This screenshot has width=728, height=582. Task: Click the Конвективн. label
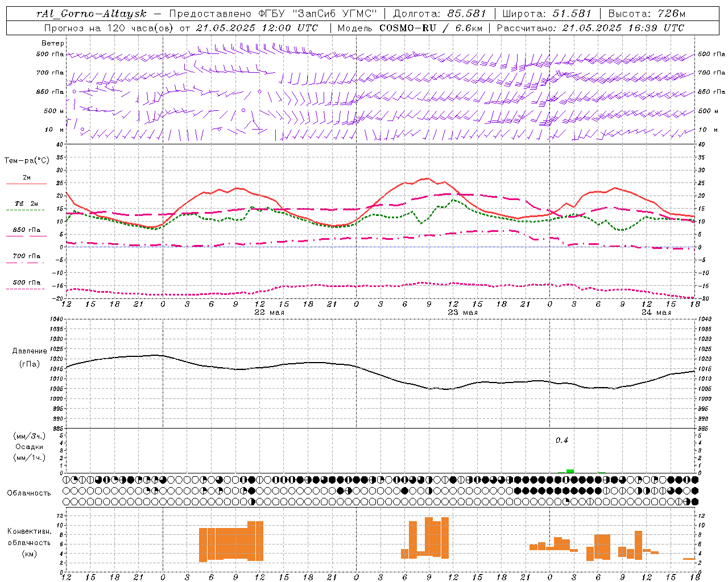coord(30,531)
